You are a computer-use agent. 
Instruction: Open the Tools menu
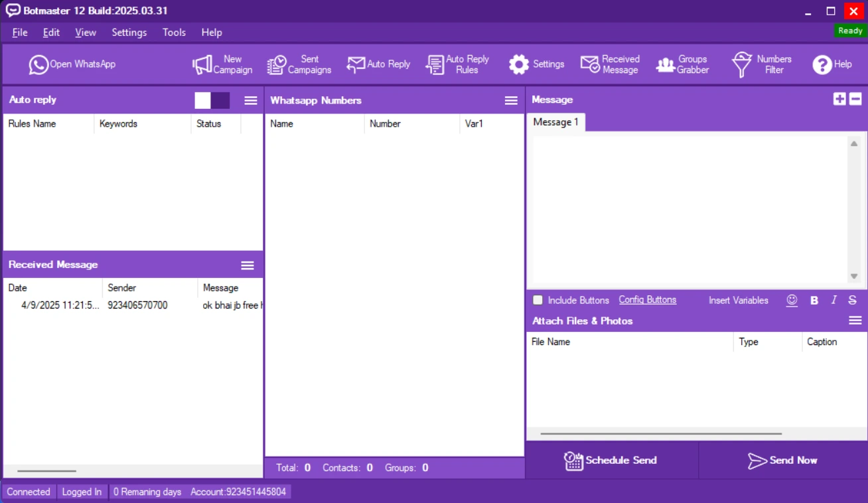(174, 33)
